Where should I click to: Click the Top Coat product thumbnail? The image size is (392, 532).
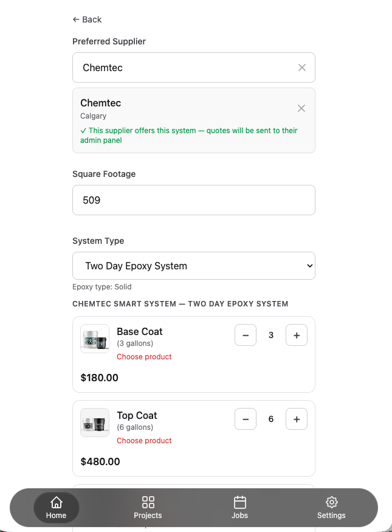[95, 423]
